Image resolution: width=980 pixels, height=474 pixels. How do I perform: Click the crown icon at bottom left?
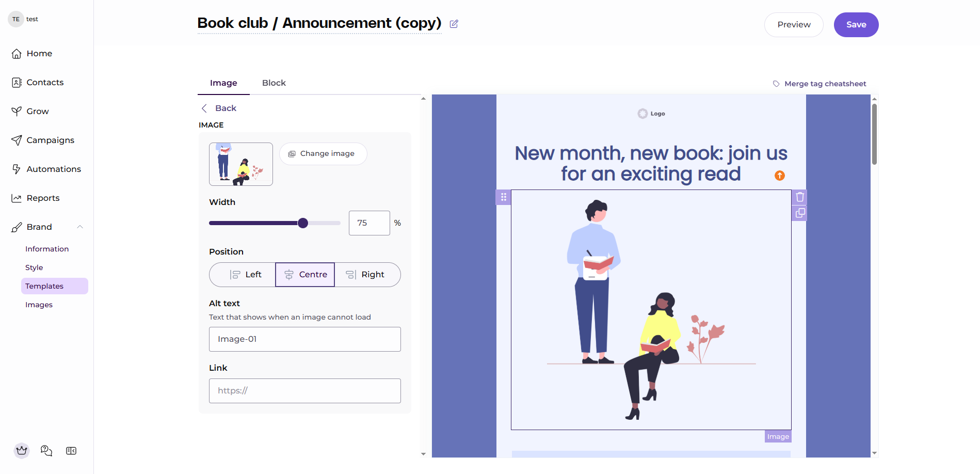pos(22,451)
